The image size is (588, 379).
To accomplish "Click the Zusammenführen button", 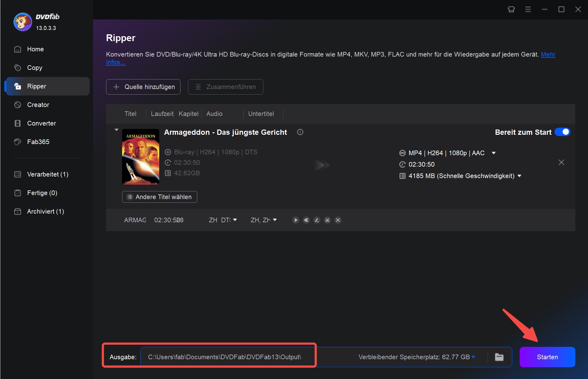I will click(x=226, y=87).
